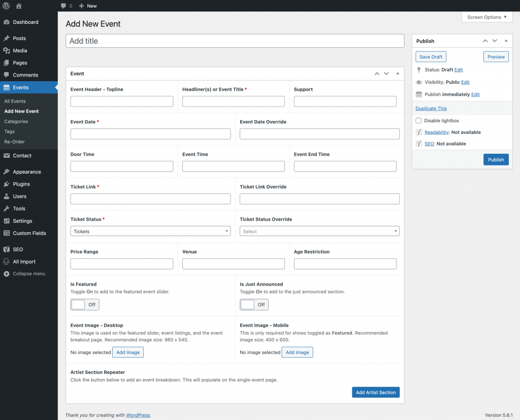Check the Disable lightbox checkbox
The height and width of the screenshot is (420, 520).
tap(418, 120)
